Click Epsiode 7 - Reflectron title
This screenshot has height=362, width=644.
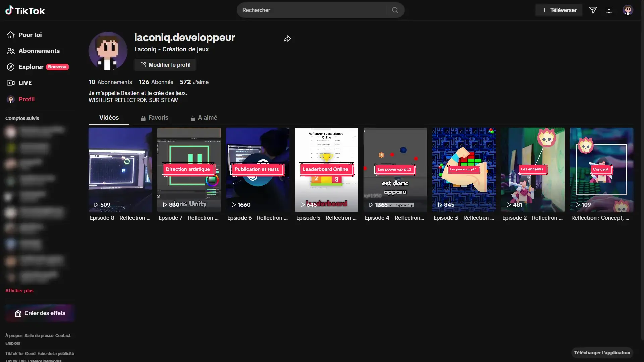pyautogui.click(x=189, y=218)
